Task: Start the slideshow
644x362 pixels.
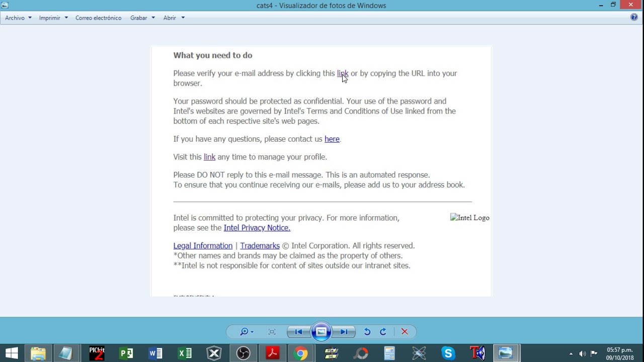Action: [321, 332]
